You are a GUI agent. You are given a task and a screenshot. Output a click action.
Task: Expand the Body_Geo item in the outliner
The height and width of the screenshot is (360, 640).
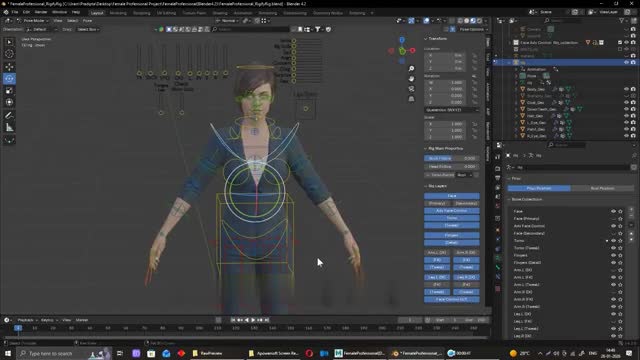516,89
